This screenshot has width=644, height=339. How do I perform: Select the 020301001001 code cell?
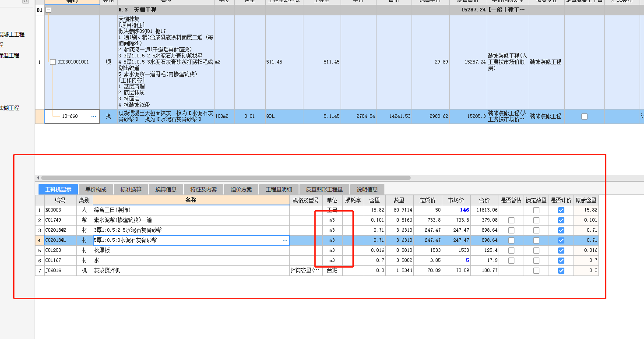click(72, 62)
